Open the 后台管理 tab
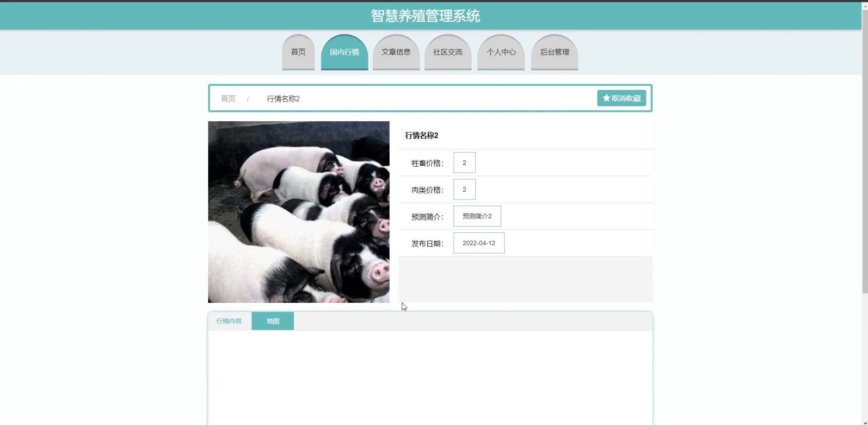This screenshot has height=425, width=868. [x=554, y=52]
